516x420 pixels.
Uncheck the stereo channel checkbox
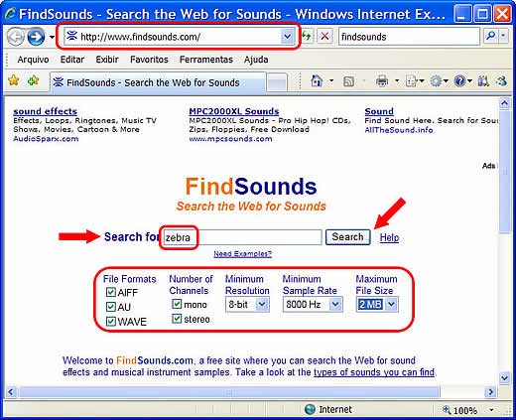pyautogui.click(x=177, y=319)
